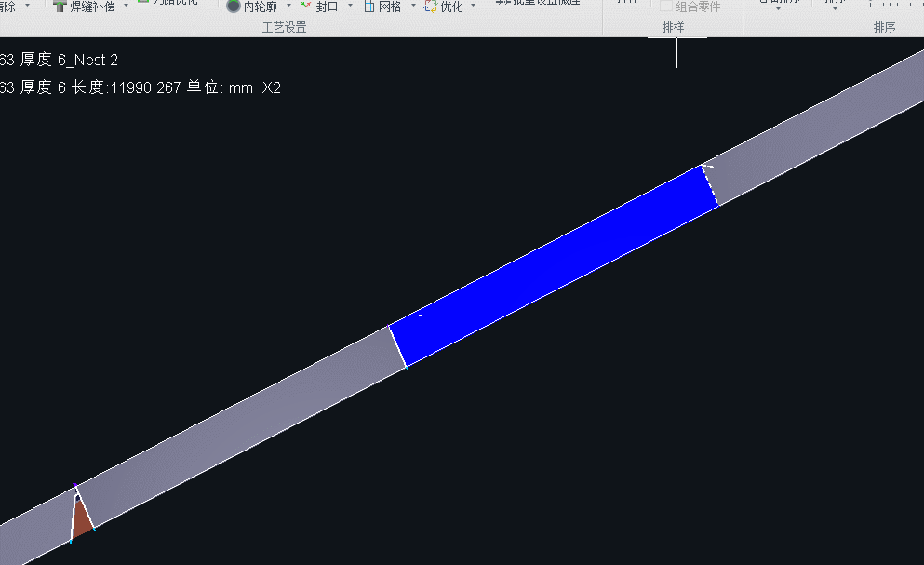Click the 批量设置微连 button
This screenshot has height=565, width=924.
(538, 3)
